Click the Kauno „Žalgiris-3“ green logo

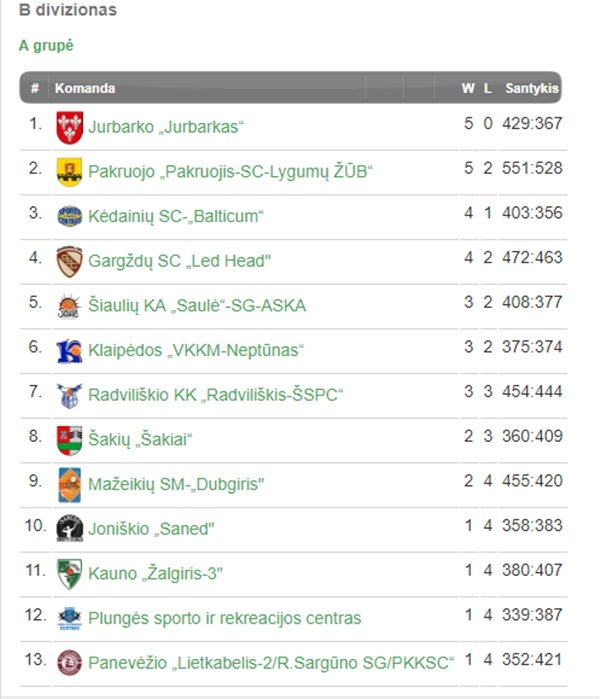pos(69,574)
